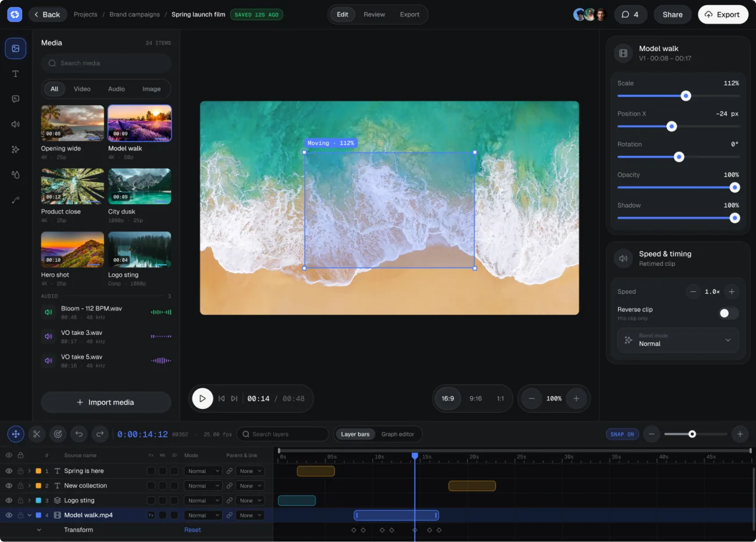Click the app logo in top-left corner

(15, 15)
